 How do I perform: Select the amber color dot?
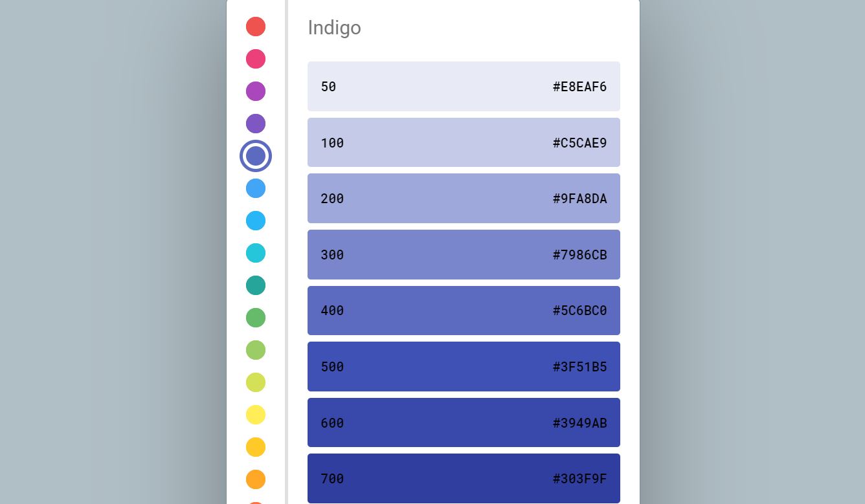tap(256, 447)
